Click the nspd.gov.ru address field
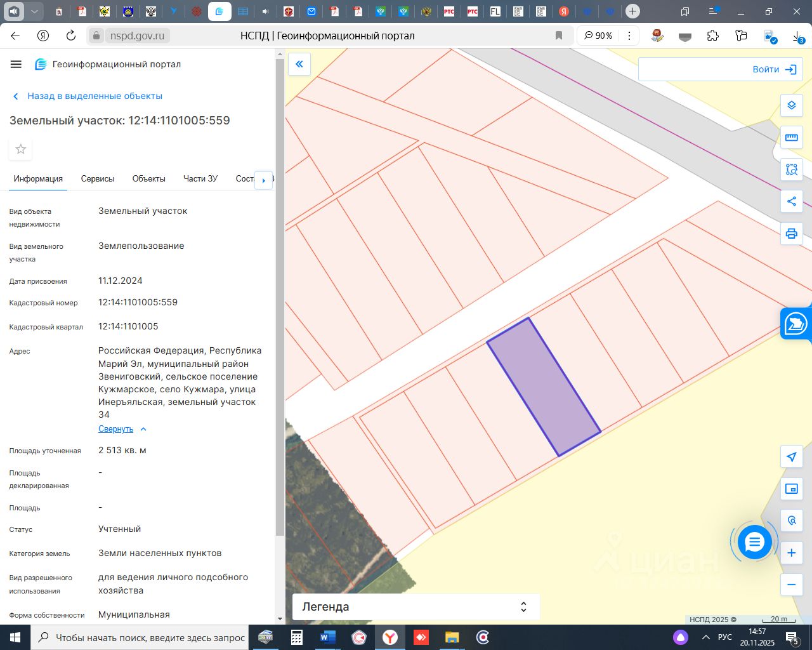The width and height of the screenshot is (812, 650). tap(137, 36)
